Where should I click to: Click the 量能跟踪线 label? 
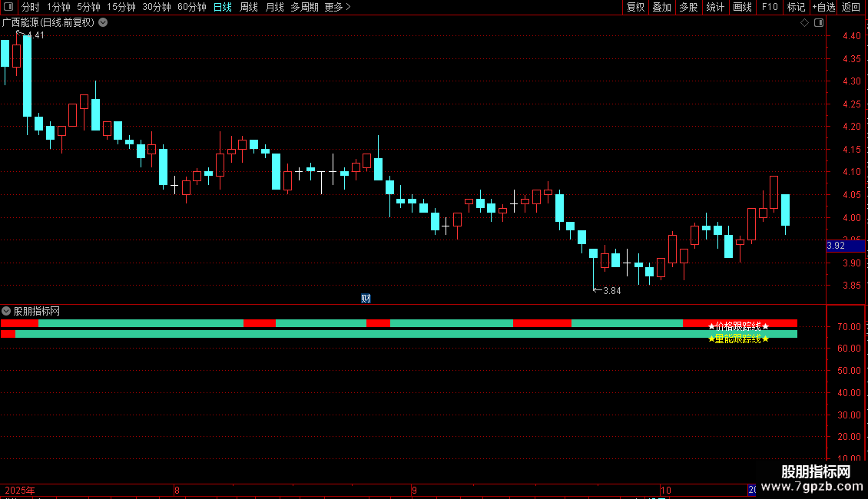click(738, 339)
